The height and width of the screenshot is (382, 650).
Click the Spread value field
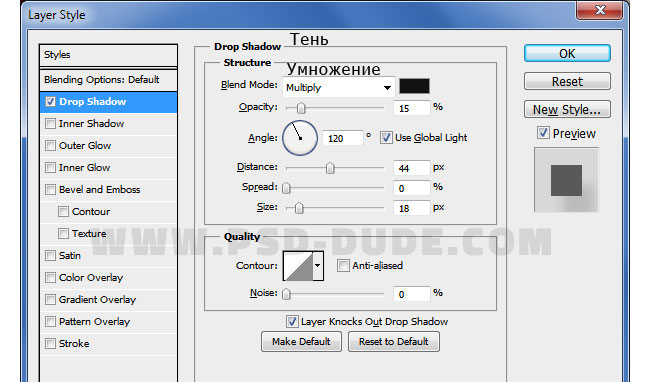(412, 188)
